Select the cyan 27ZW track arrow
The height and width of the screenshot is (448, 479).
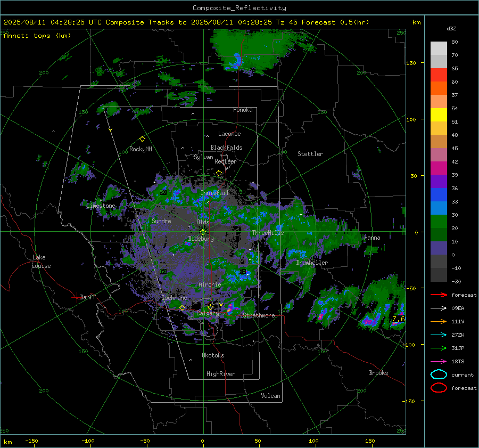coord(439,335)
